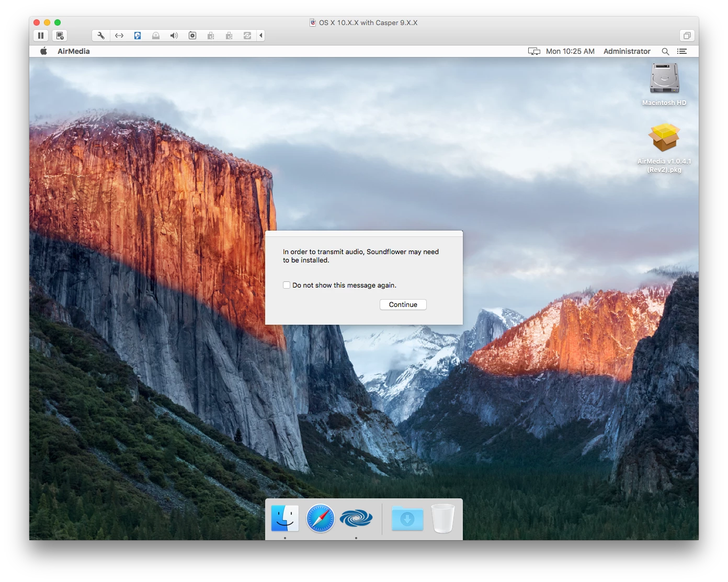Enter Unity view using top-right button
The image size is (728, 582).
687,36
